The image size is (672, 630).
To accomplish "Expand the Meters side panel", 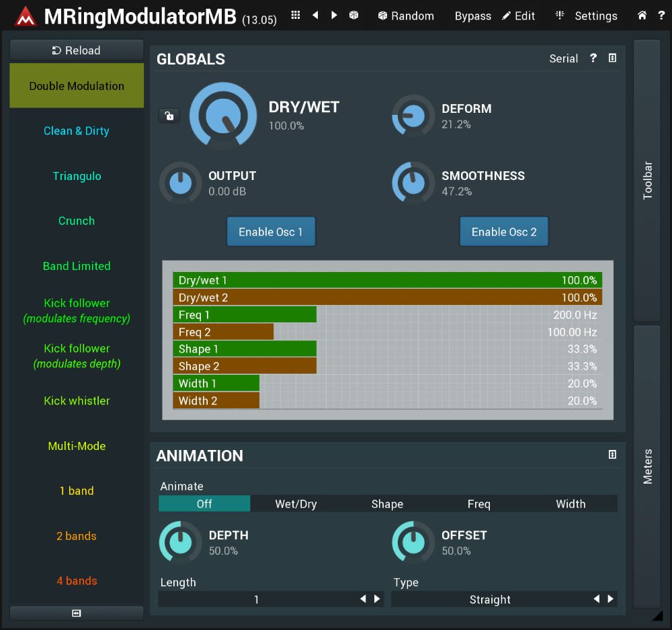I will point(648,466).
